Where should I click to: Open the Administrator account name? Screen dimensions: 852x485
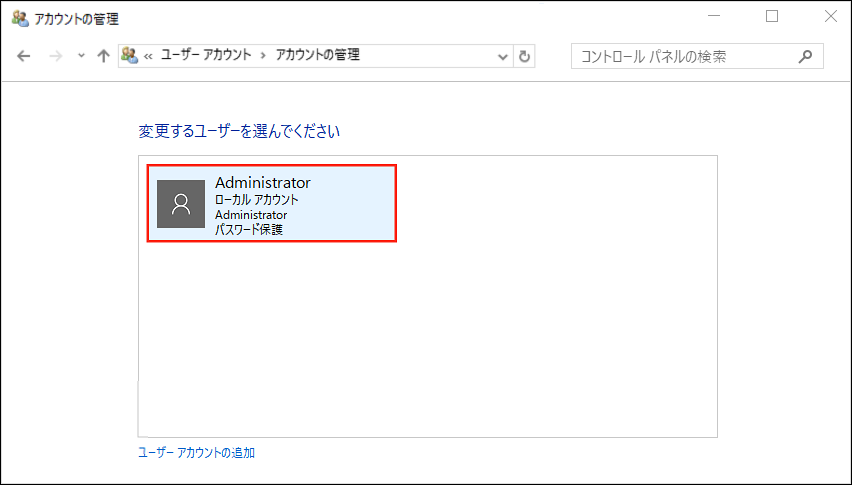(263, 183)
